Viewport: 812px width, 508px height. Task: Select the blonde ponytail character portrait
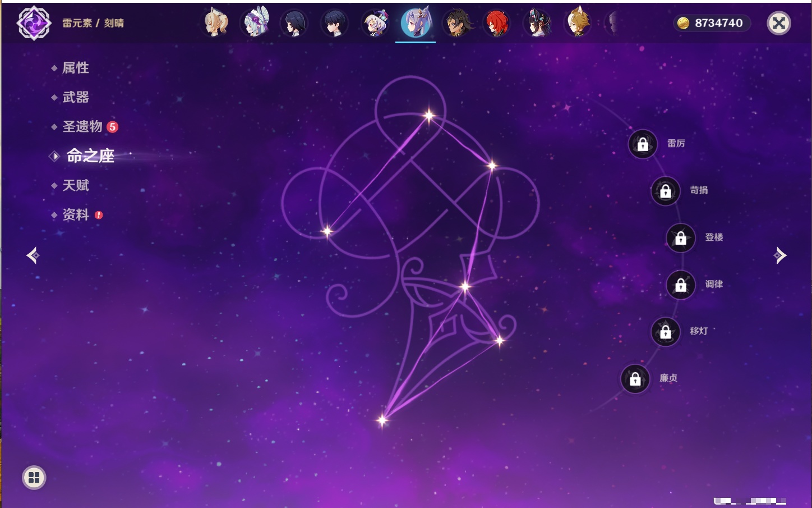[216, 23]
